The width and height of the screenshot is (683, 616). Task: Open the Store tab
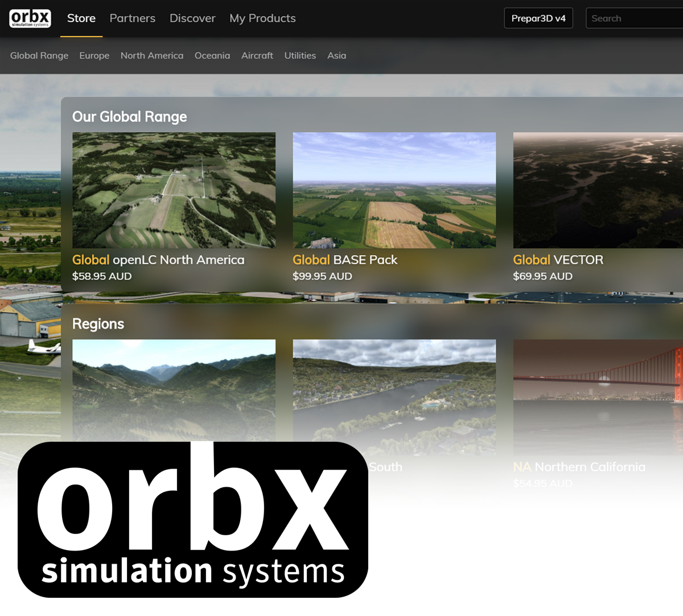tap(81, 18)
